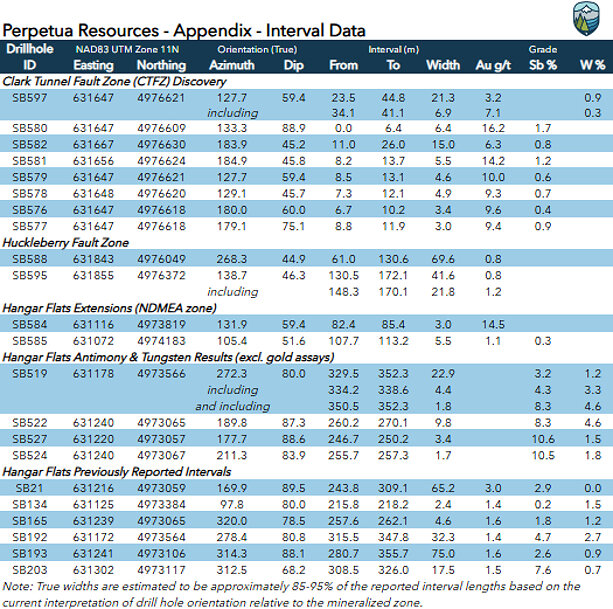The width and height of the screenshot is (613, 609).
Task: Click the 'Au g/t' column header
Action: tap(493, 65)
